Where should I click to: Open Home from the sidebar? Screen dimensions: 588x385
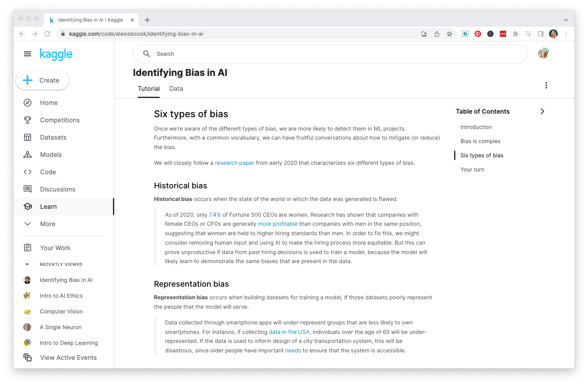coord(49,103)
